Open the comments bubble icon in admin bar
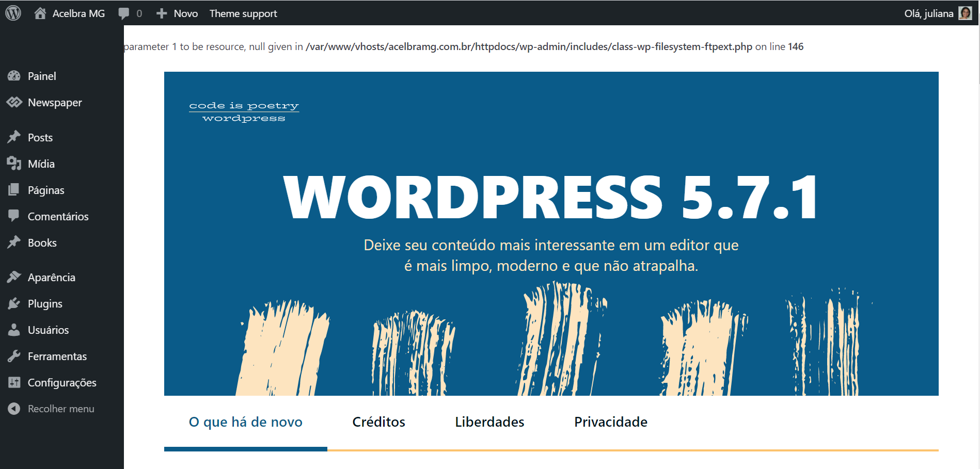This screenshot has width=980, height=469. [123, 13]
